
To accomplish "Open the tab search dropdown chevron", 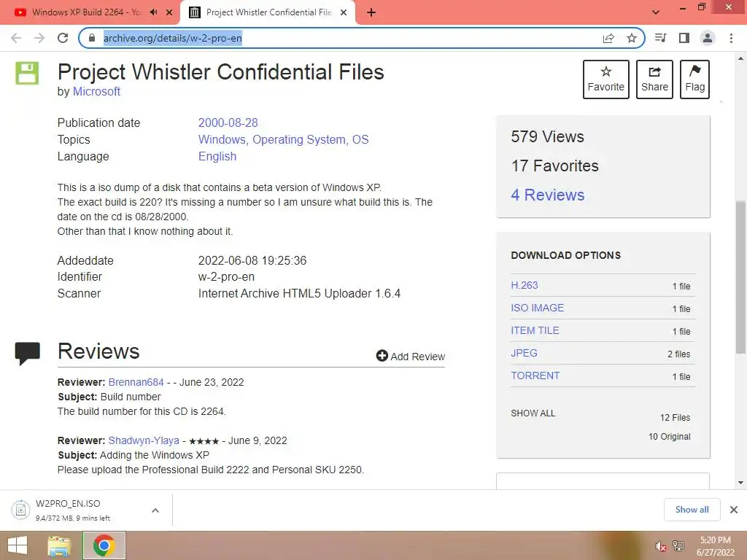I will 656,12.
